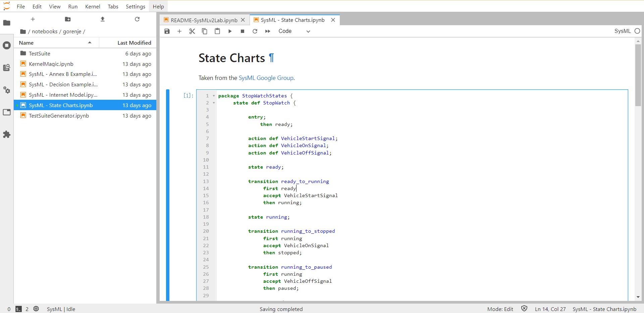Restart the kernel

pos(255,31)
